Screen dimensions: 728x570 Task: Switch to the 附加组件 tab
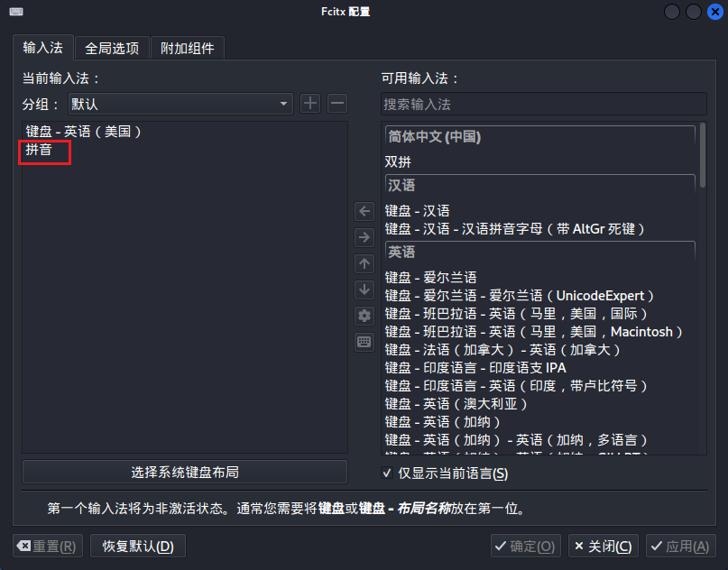tap(188, 49)
